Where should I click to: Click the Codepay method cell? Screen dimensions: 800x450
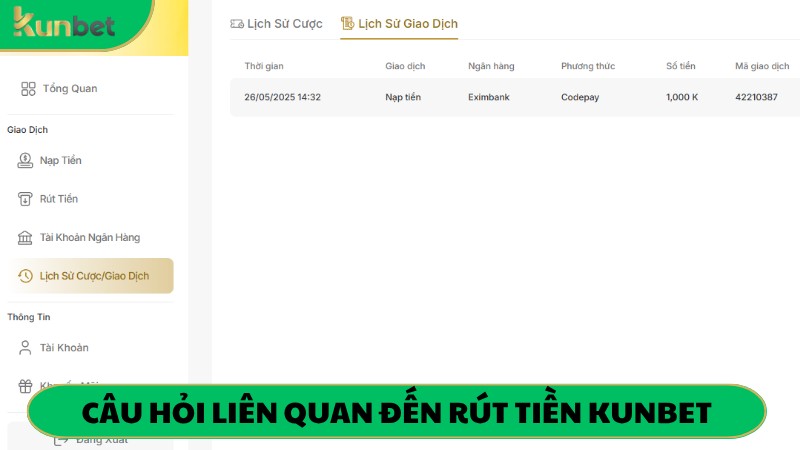click(580, 97)
